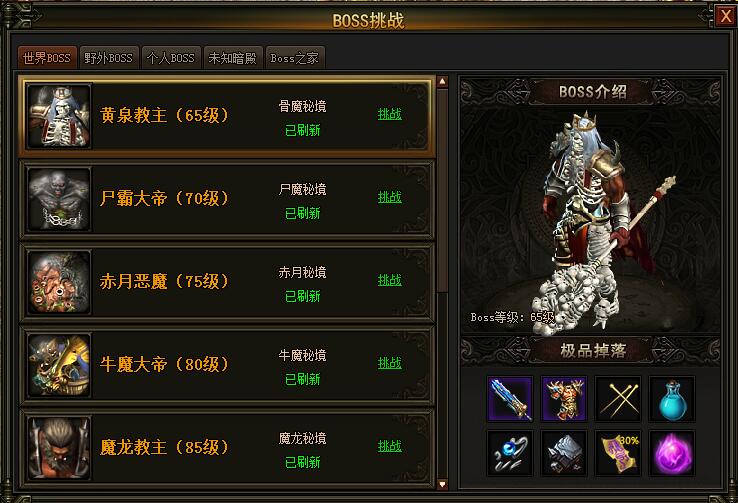
Task: Switch to the 个人BOSS tab
Action: click(171, 58)
